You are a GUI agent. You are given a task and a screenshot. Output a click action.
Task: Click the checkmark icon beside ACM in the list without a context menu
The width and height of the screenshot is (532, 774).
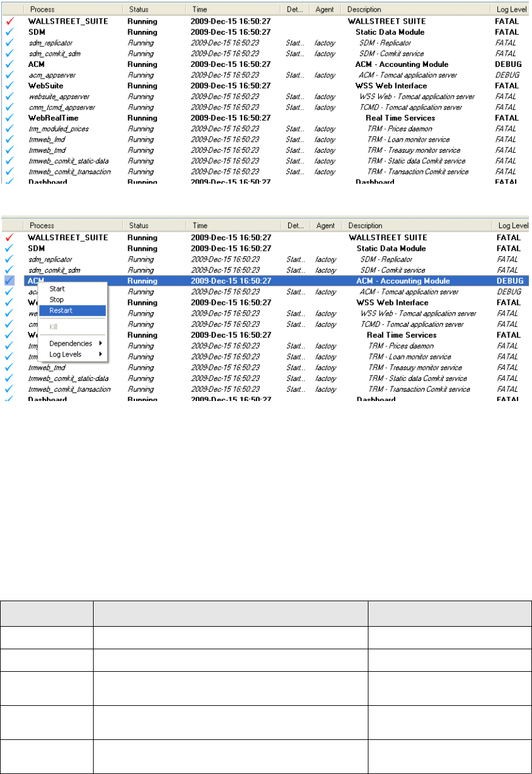pos(9,64)
